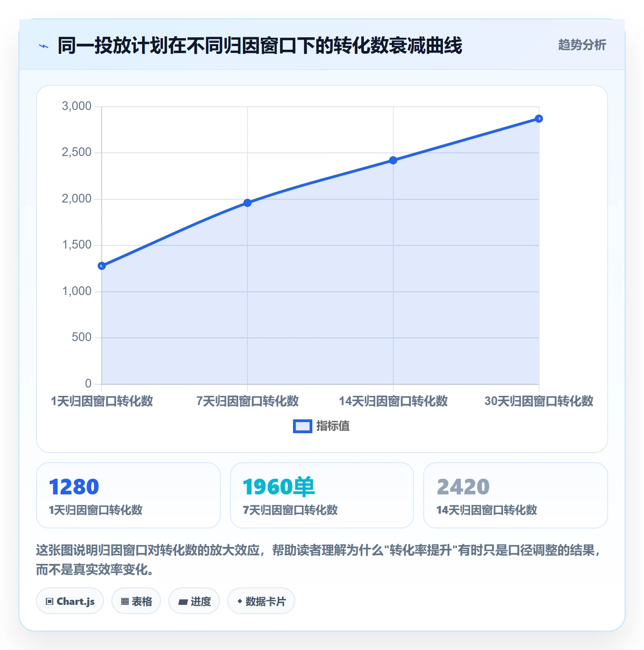Click the y-axis value 2,500

click(77, 152)
